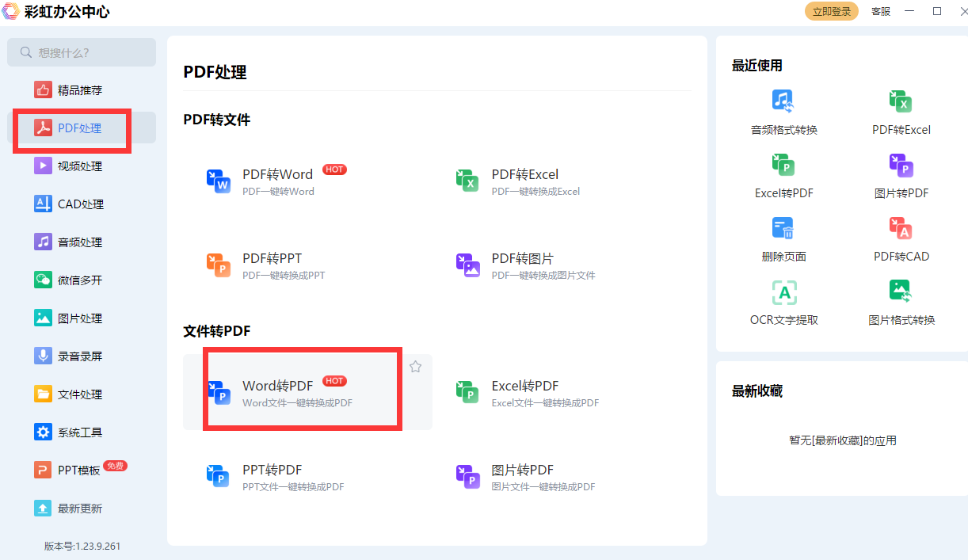Click PPT文件一键转换成PDF description text
The height and width of the screenshot is (560, 968).
293,487
